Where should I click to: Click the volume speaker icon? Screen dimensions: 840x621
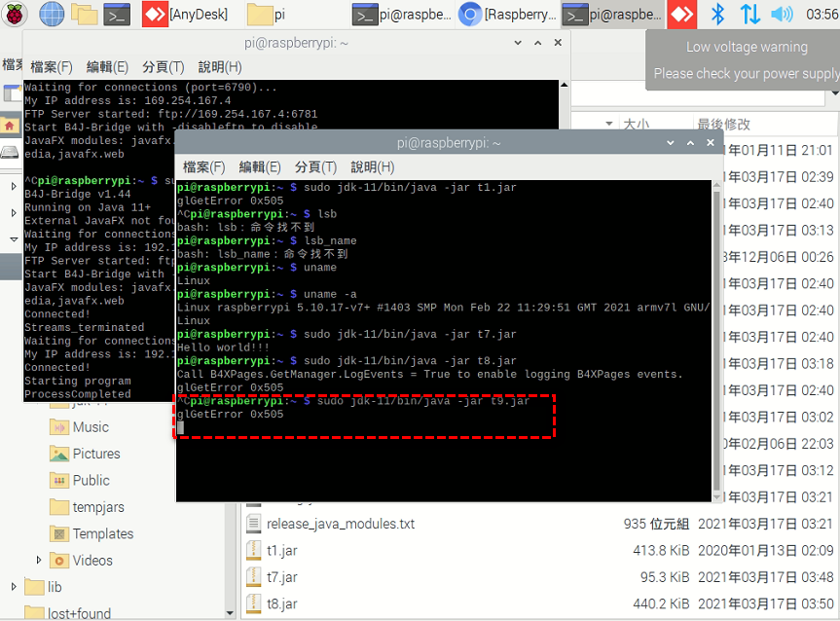(782, 15)
